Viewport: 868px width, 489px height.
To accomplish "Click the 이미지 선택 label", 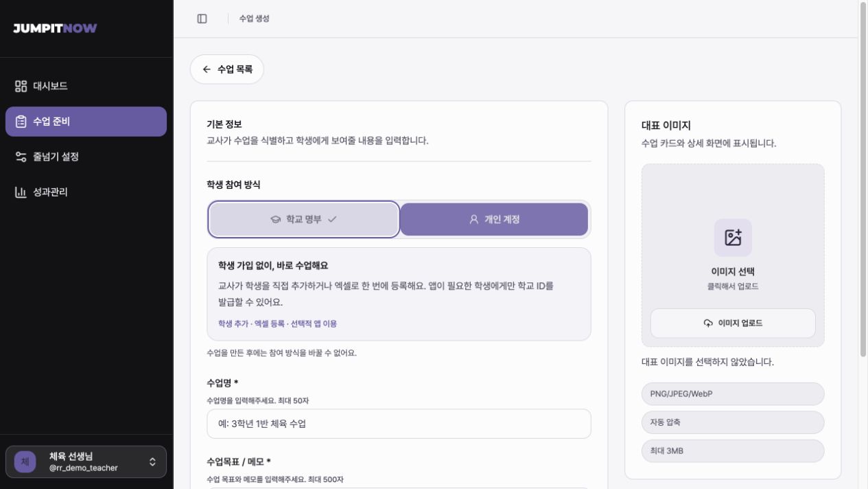I will click(733, 271).
